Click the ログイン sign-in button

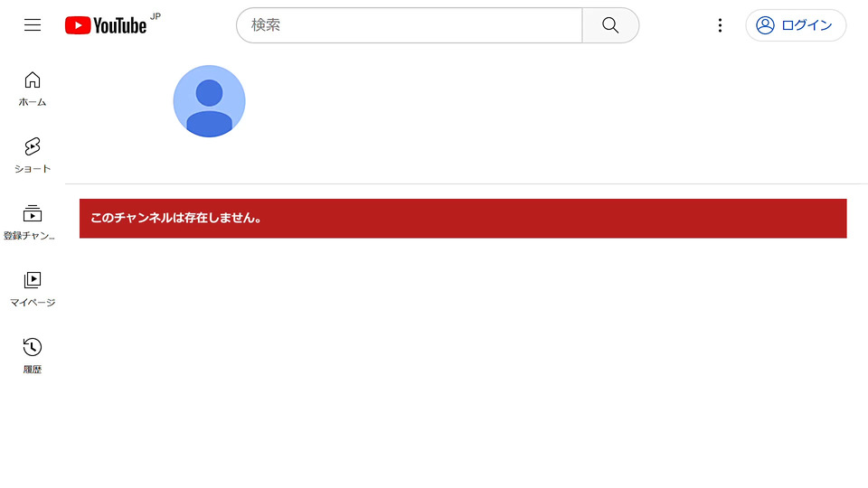coord(796,25)
